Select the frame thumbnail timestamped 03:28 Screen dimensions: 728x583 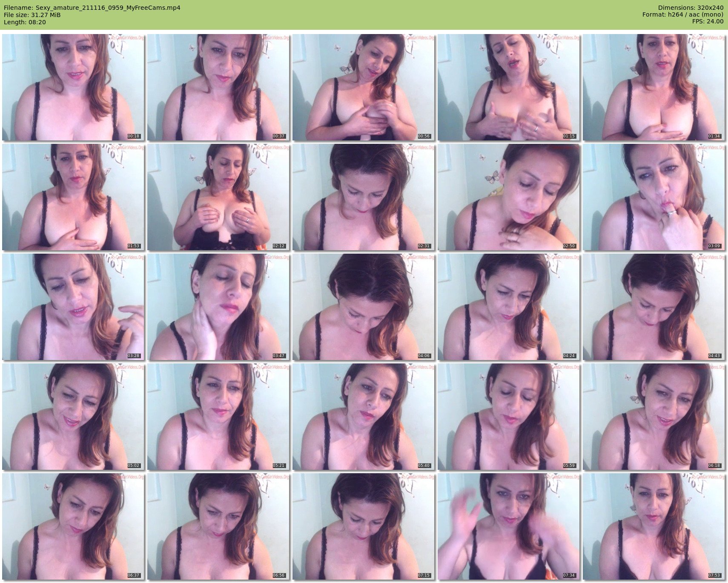click(x=73, y=307)
